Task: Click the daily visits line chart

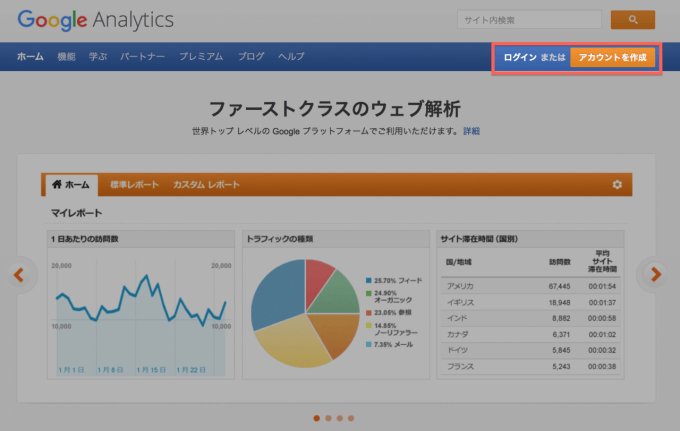Action: point(141,318)
